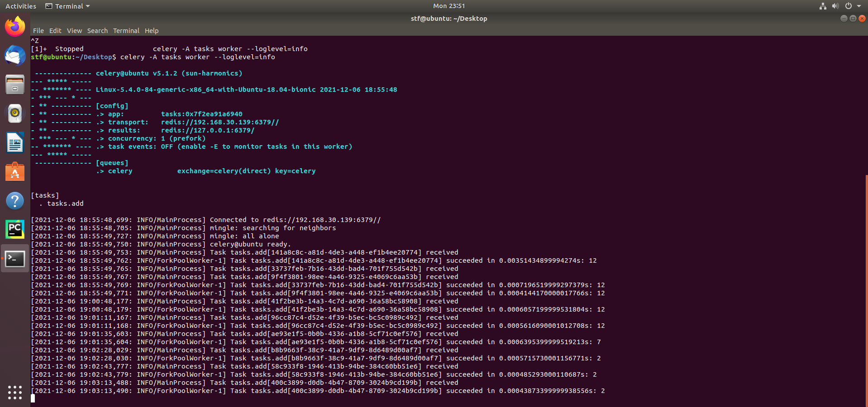Click the [queues] header text

pos(112,163)
